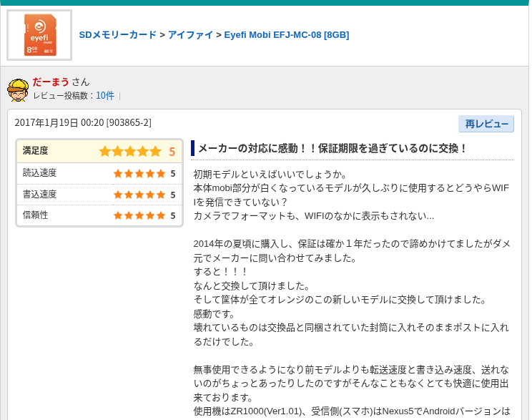
Task: Open Eyefi Mobi EFJ-MC-08 [8GB] product link
Action: pos(286,35)
